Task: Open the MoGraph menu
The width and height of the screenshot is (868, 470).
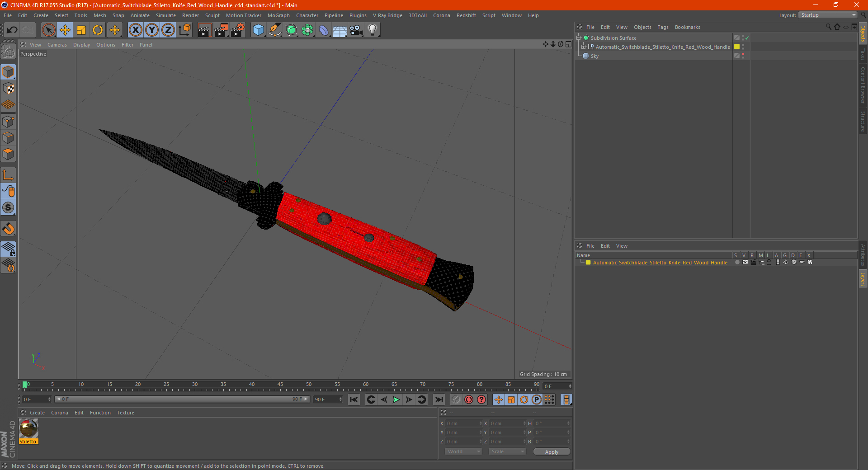Action: tap(278, 15)
